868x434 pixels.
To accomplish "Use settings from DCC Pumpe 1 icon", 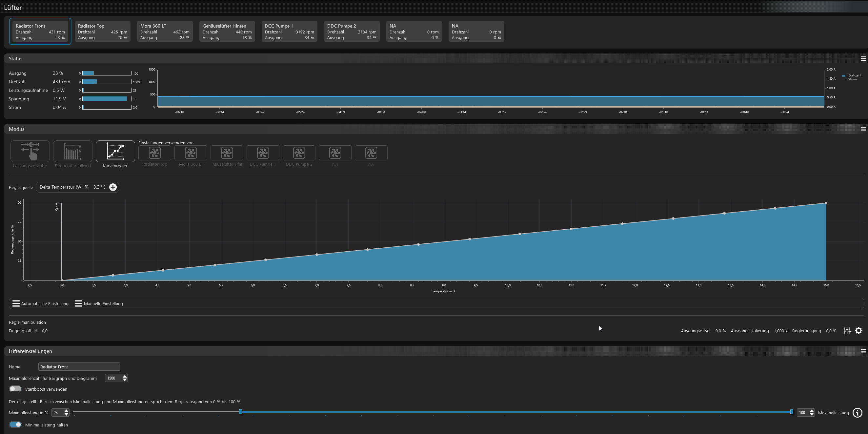I will [263, 153].
